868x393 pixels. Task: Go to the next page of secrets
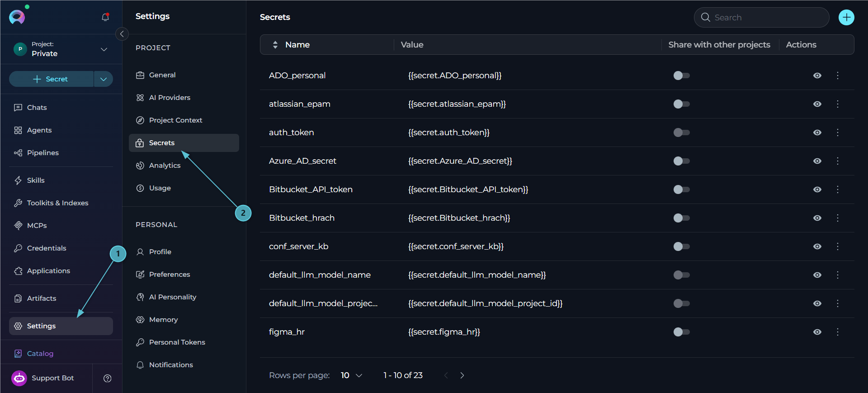(462, 375)
